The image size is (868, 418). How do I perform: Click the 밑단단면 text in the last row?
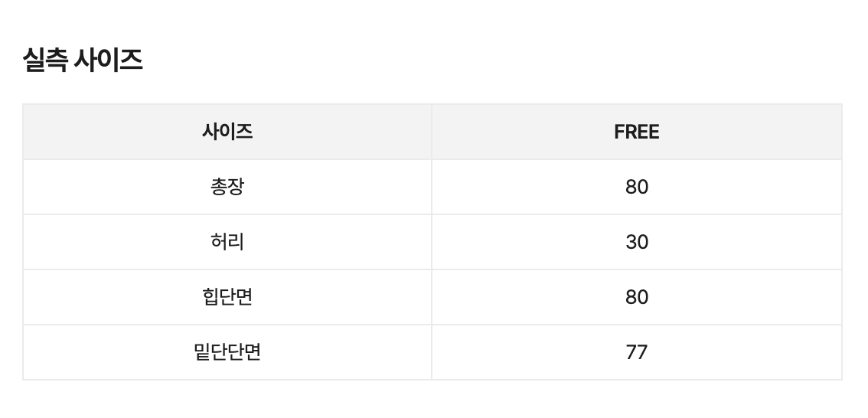coord(227,352)
